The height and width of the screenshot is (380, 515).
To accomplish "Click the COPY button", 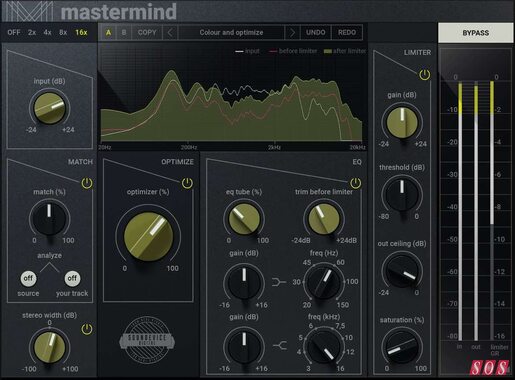I will coord(147,33).
